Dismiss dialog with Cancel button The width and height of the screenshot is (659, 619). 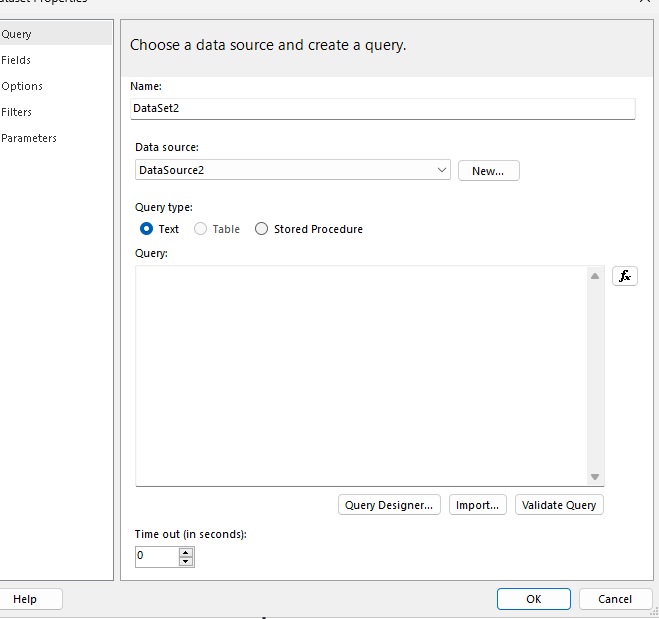tap(615, 599)
